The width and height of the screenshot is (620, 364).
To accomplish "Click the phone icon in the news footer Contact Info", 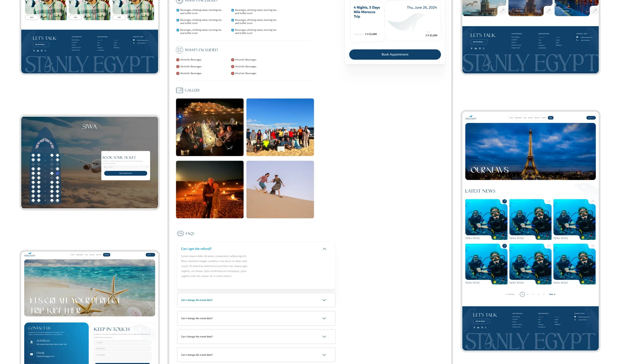I will tap(575, 319).
